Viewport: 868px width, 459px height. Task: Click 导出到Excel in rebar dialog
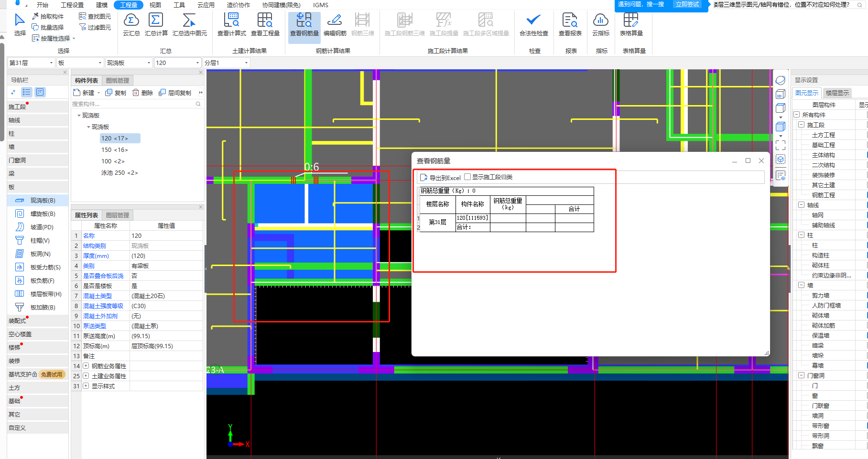point(440,178)
